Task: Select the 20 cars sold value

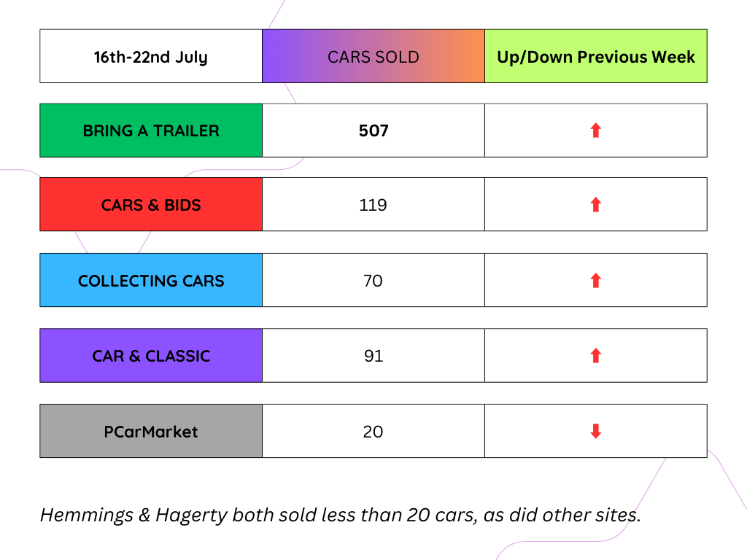Action: [373, 432]
